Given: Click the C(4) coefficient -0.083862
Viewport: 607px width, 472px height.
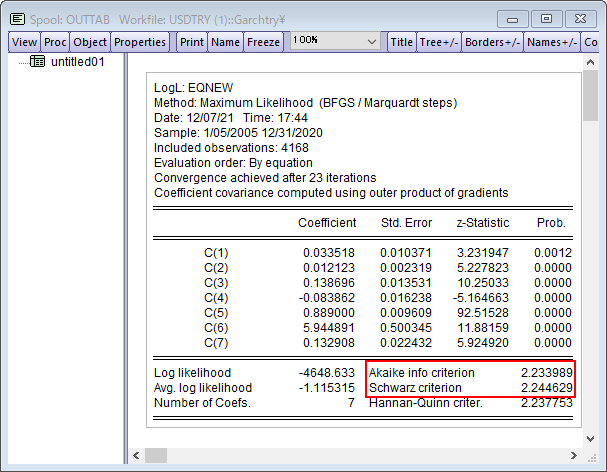Looking at the screenshot, I should 327,298.
